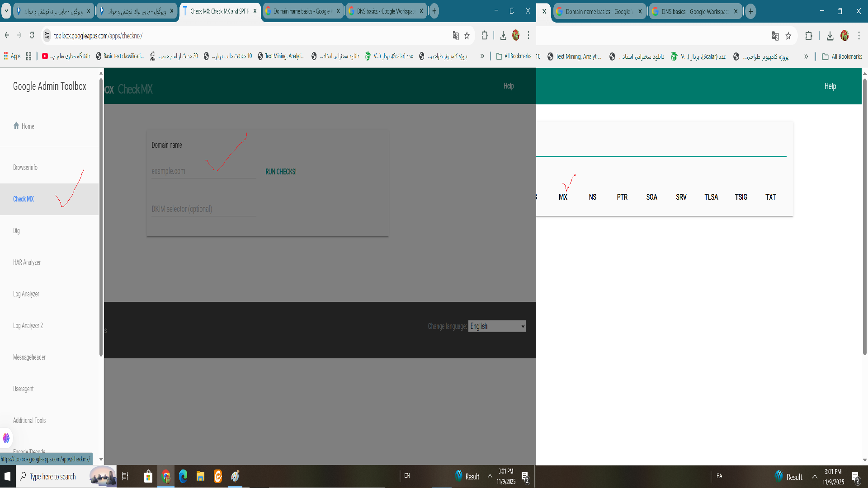Open the Extensions puzzle icon
This screenshot has height=488, width=868.
(x=485, y=36)
